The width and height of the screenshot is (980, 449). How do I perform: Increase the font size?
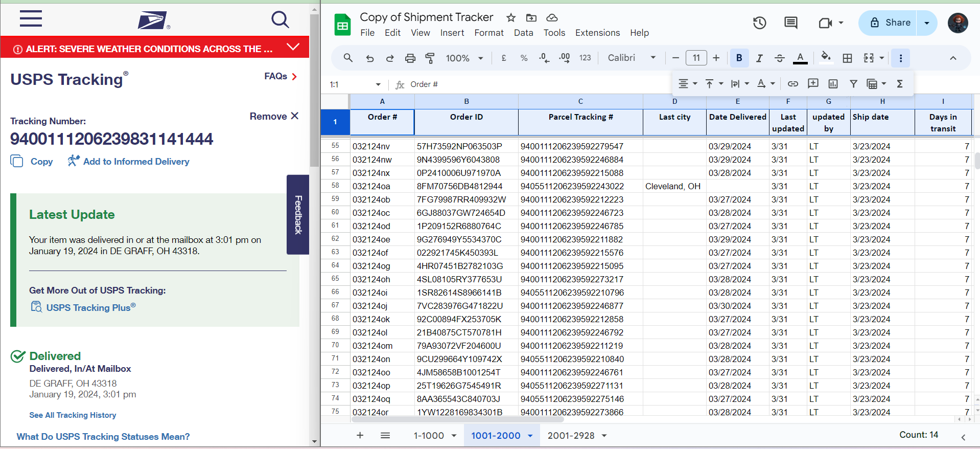(716, 58)
